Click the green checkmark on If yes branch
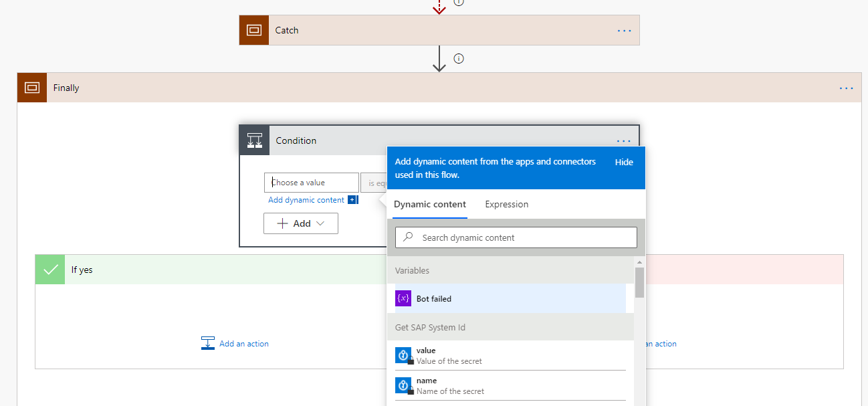 tap(49, 270)
